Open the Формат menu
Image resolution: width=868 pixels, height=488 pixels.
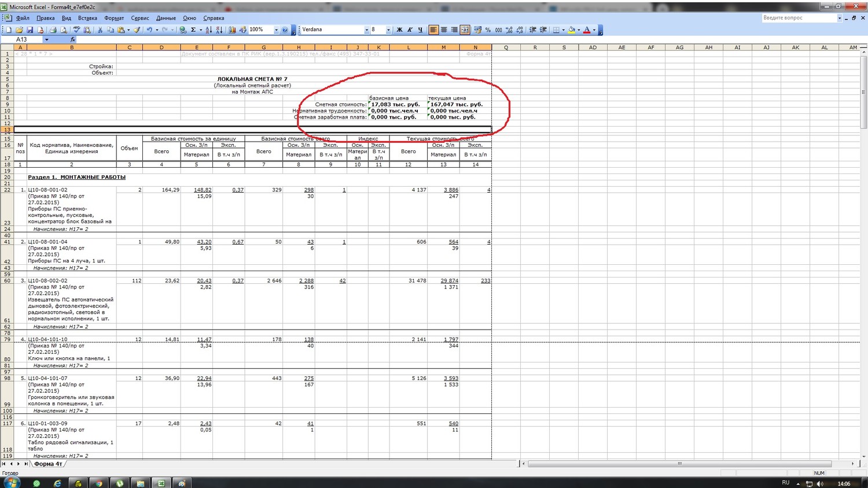[114, 18]
